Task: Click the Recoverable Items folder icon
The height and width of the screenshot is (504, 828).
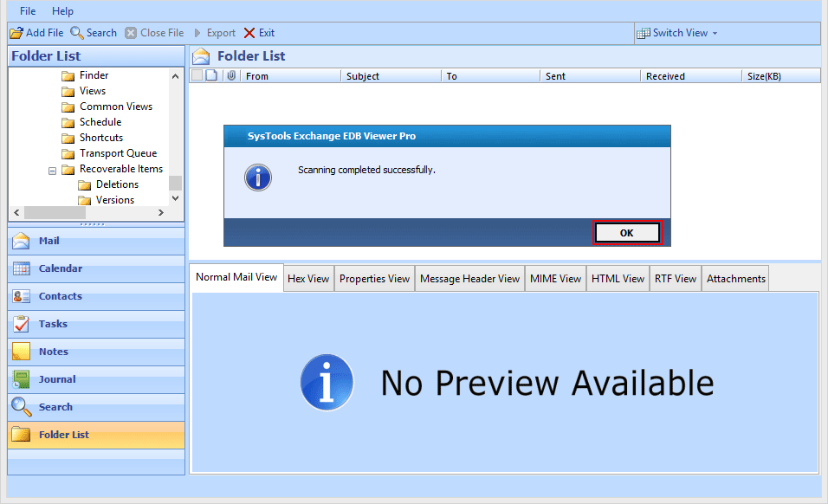Action: [x=68, y=170]
